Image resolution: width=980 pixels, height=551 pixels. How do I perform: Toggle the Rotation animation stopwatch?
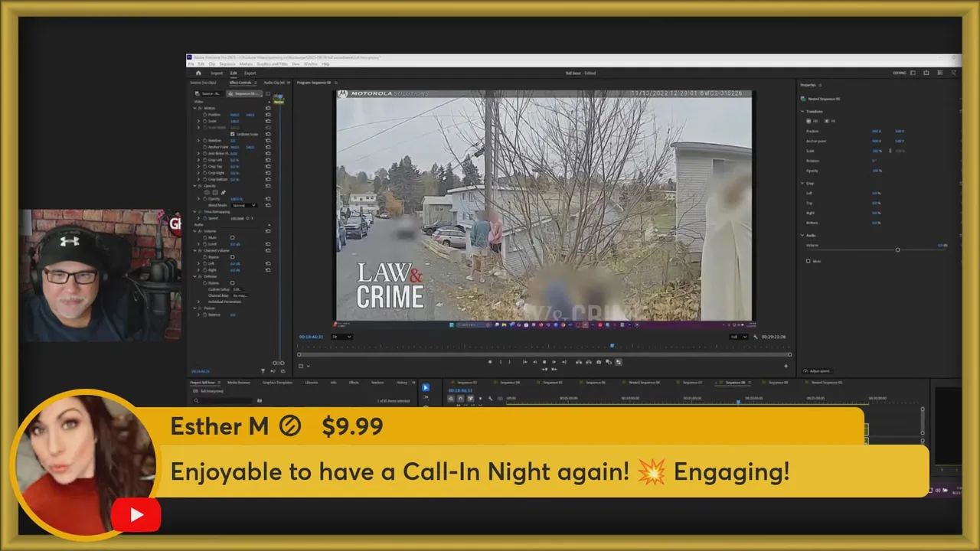click(x=205, y=140)
